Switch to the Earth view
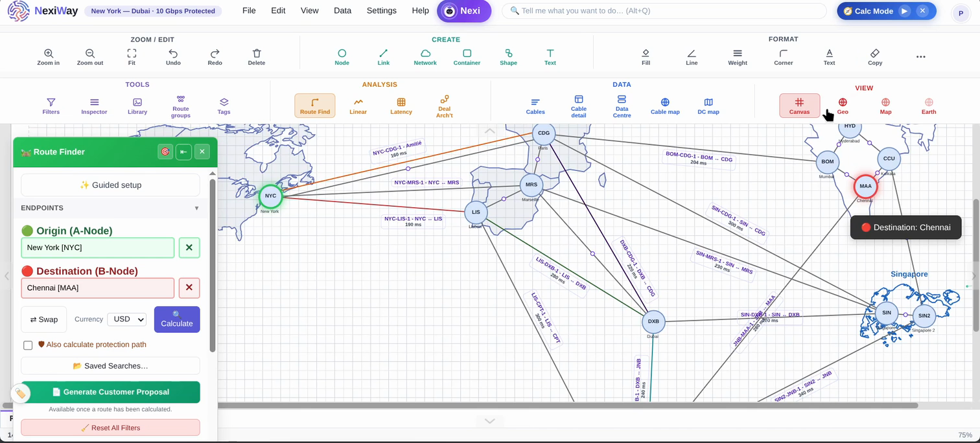The image size is (980, 443). [x=929, y=106]
